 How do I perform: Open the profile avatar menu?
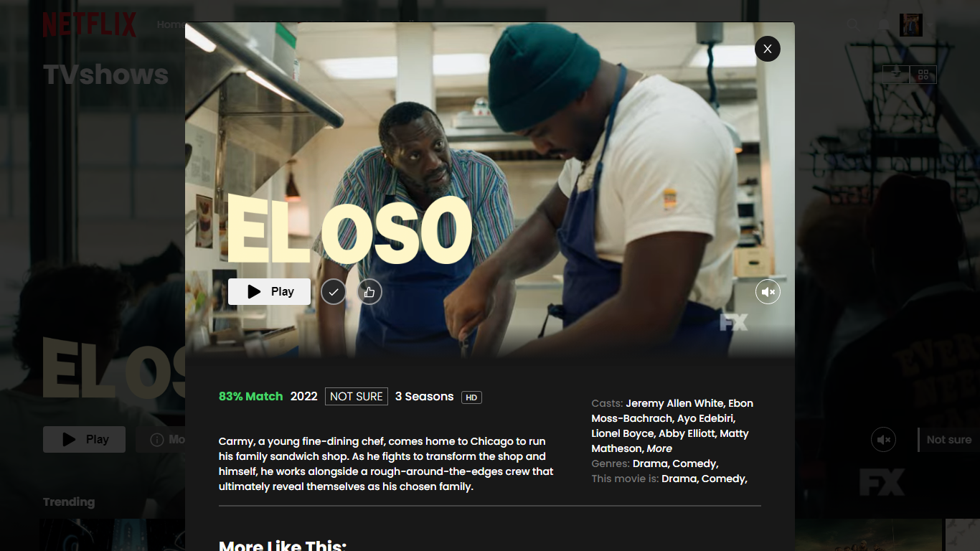(x=911, y=25)
